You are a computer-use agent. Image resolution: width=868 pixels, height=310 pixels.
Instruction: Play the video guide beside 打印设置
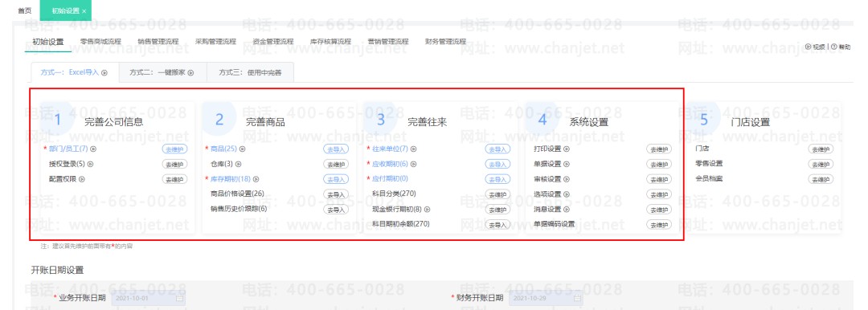pos(567,149)
